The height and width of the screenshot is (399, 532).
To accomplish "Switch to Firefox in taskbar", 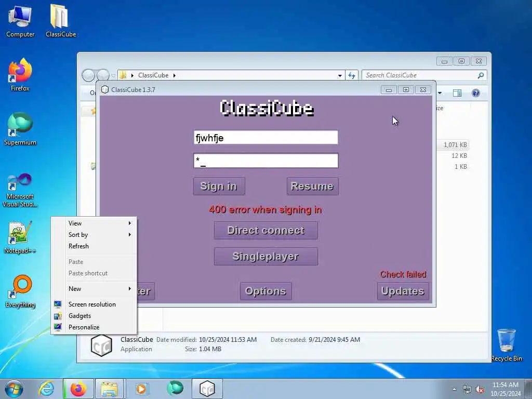I will pos(78,389).
